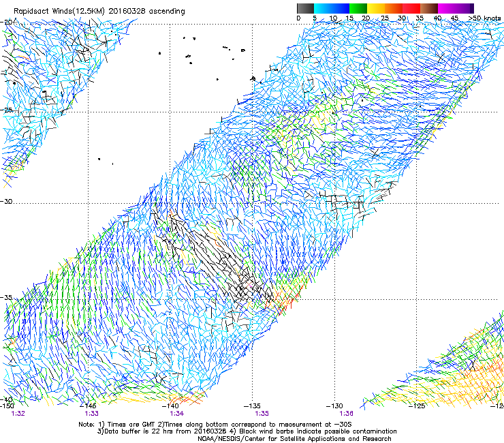Select the '45' legend scale label

tap(454, 18)
